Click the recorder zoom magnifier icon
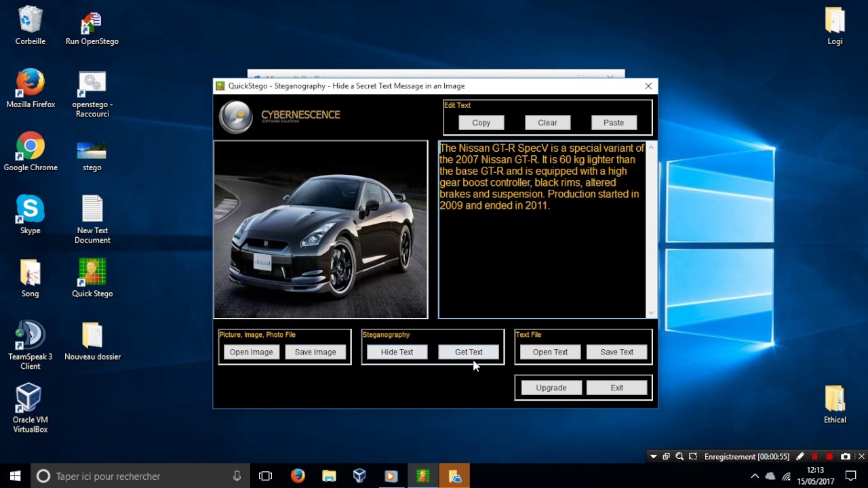Viewport: 868px width, 488px height. [679, 457]
